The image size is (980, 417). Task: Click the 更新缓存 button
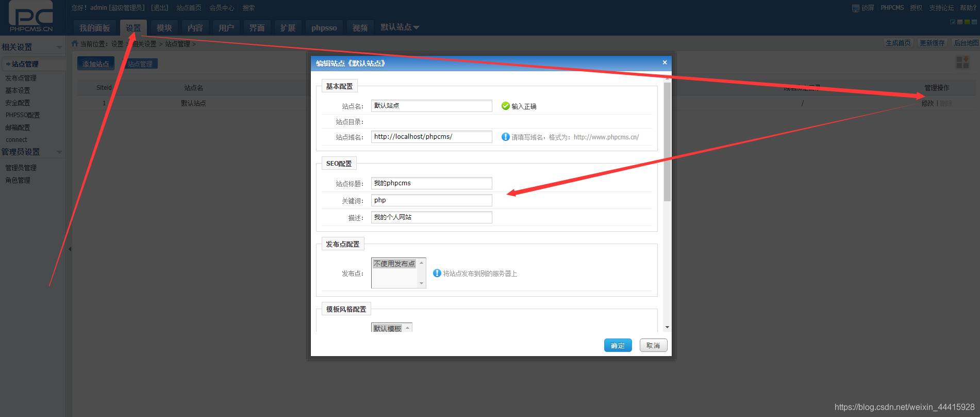tap(932, 43)
